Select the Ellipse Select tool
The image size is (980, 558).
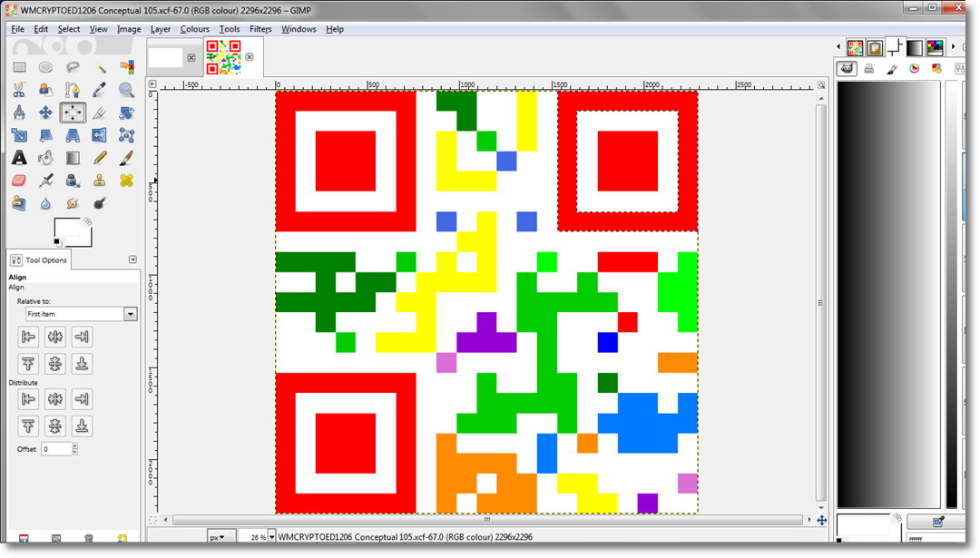(x=45, y=67)
